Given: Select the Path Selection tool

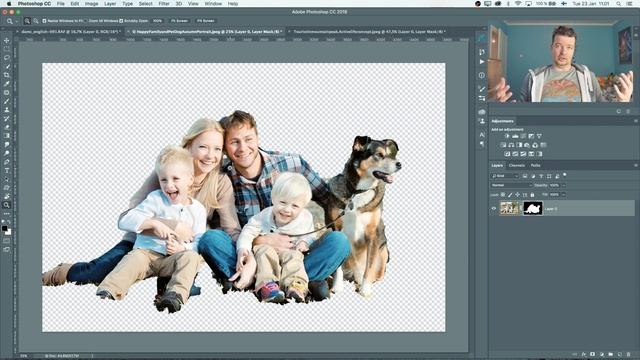Looking at the screenshot, I should click(7, 180).
